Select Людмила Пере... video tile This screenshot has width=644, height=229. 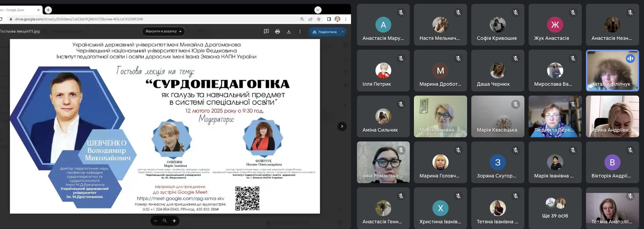point(555,117)
